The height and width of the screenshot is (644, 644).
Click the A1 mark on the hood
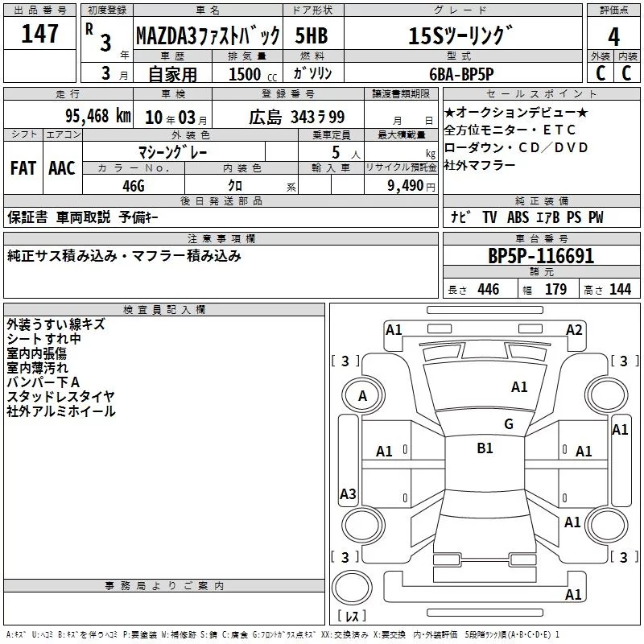tap(519, 387)
